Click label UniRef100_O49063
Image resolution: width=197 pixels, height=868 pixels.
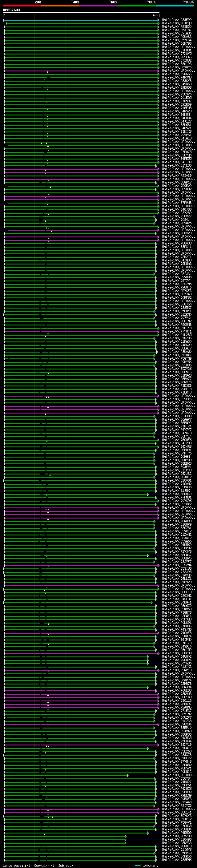(177, 84)
